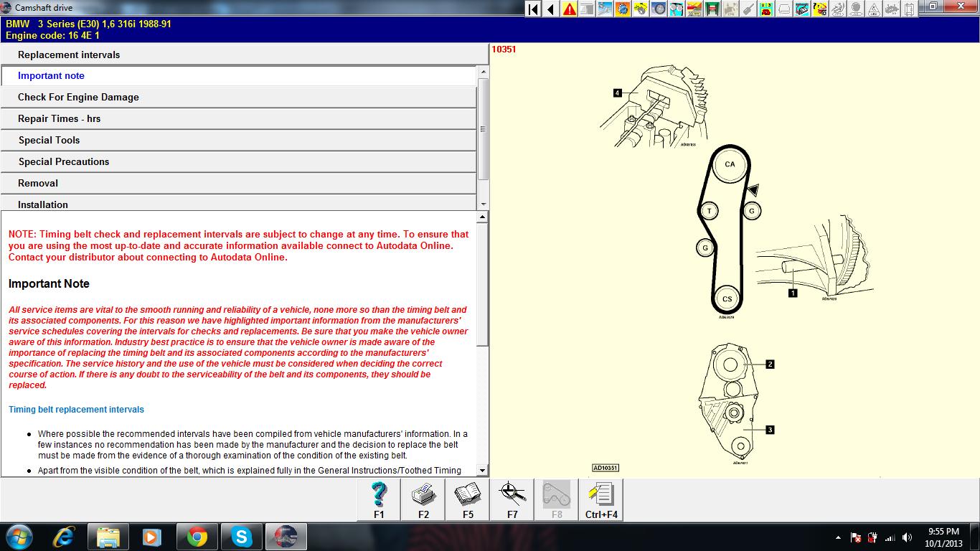Click the CA camshaft sprocket in diagram
980x551 pixels.
[730, 164]
